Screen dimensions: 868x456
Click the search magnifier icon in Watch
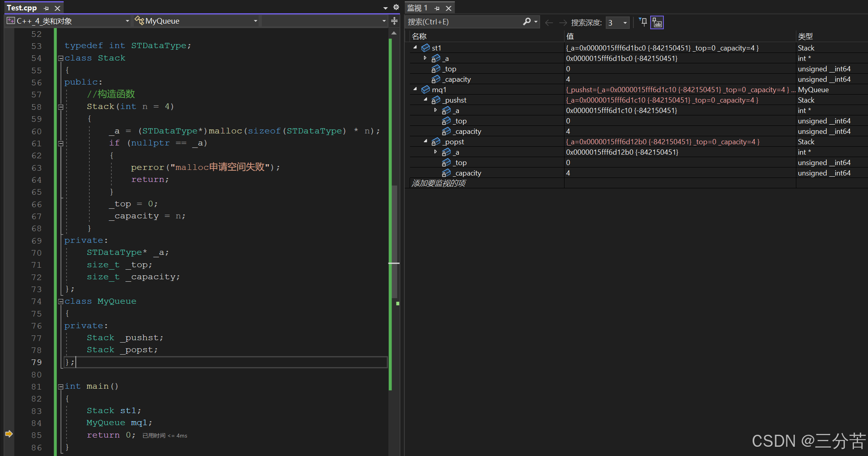(x=527, y=22)
